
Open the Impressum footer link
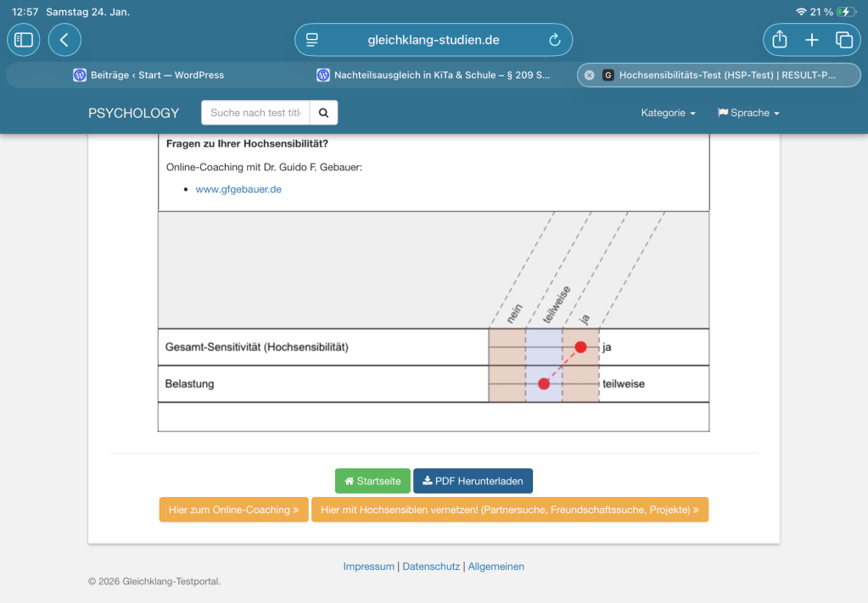pos(368,567)
